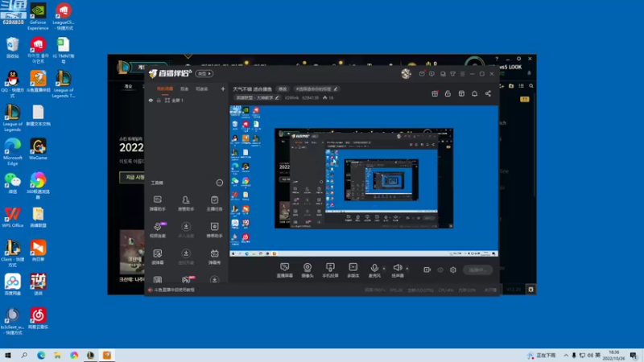Open the user avatar profile
Image resolution: width=644 pixels, height=362 pixels.
[x=406, y=73]
